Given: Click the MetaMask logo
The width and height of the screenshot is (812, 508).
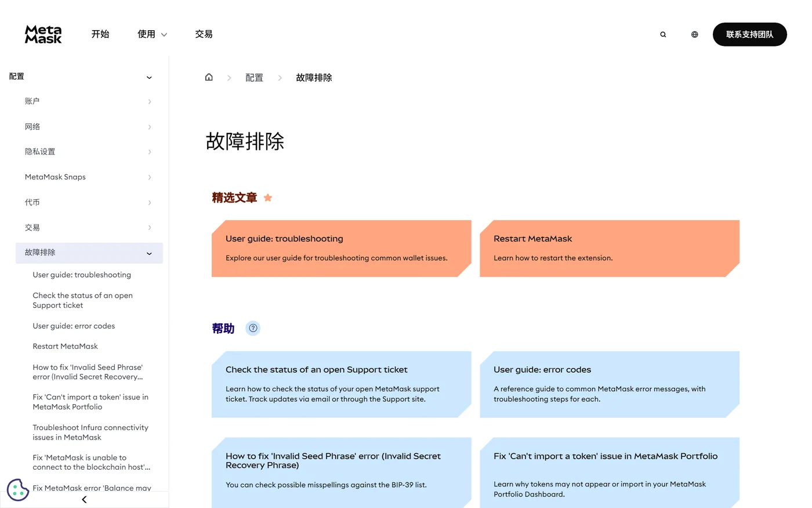Looking at the screenshot, I should click(x=43, y=34).
